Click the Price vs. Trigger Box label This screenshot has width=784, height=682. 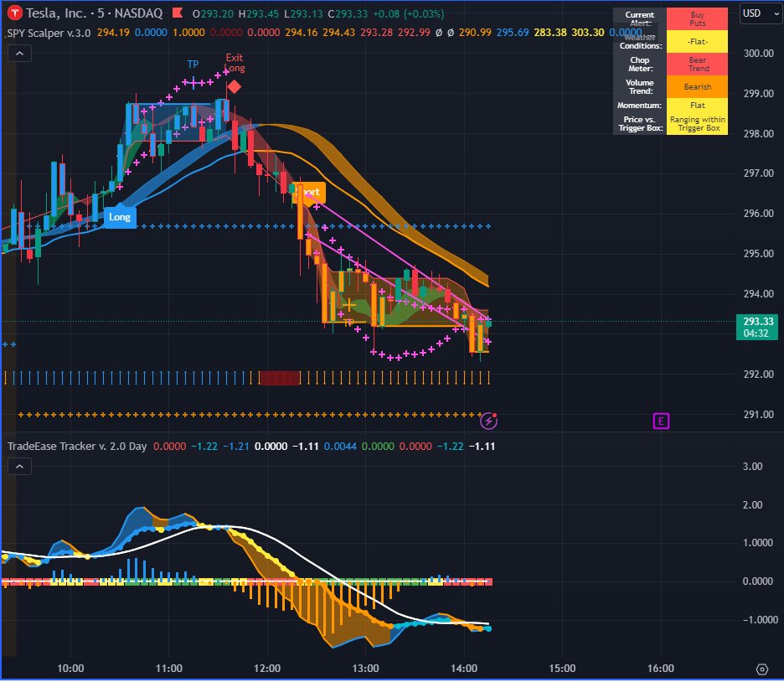641,123
